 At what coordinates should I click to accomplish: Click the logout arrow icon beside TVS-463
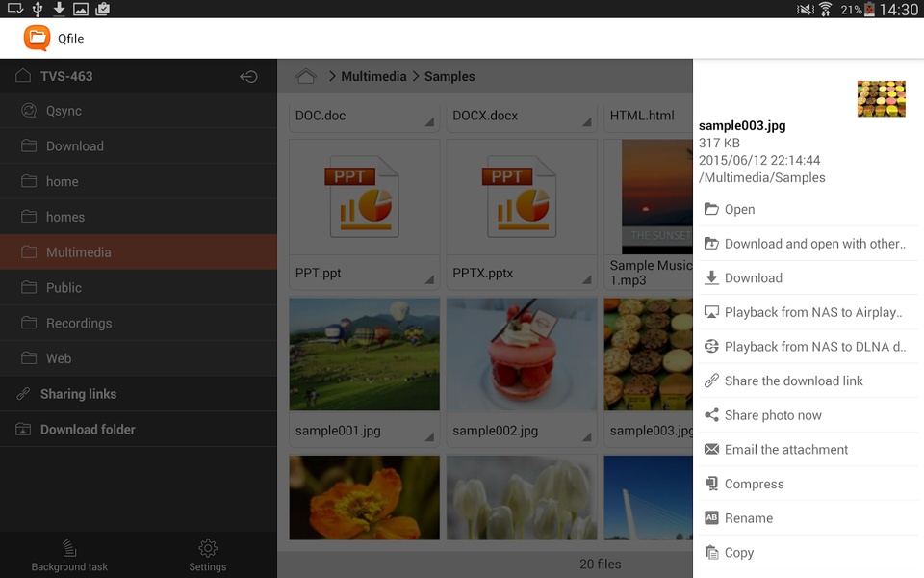click(248, 77)
